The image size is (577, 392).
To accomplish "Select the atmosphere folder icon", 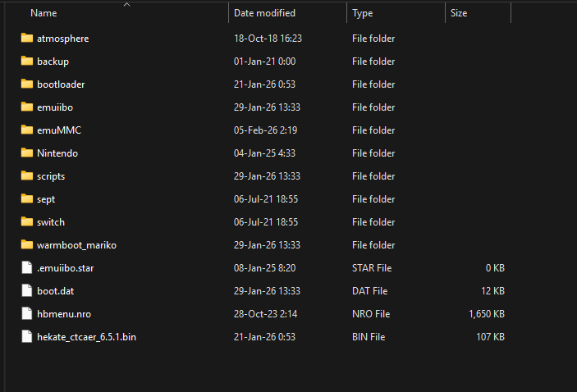I will (27, 38).
